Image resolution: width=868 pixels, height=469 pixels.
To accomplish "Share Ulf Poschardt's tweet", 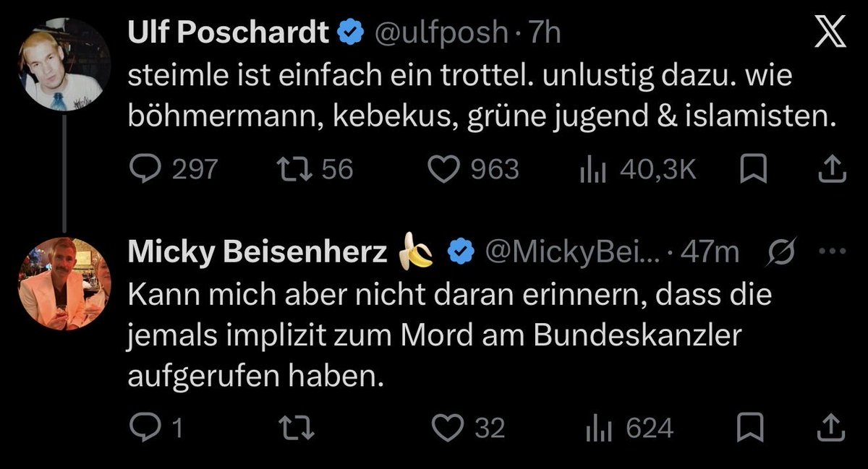I will [x=831, y=170].
